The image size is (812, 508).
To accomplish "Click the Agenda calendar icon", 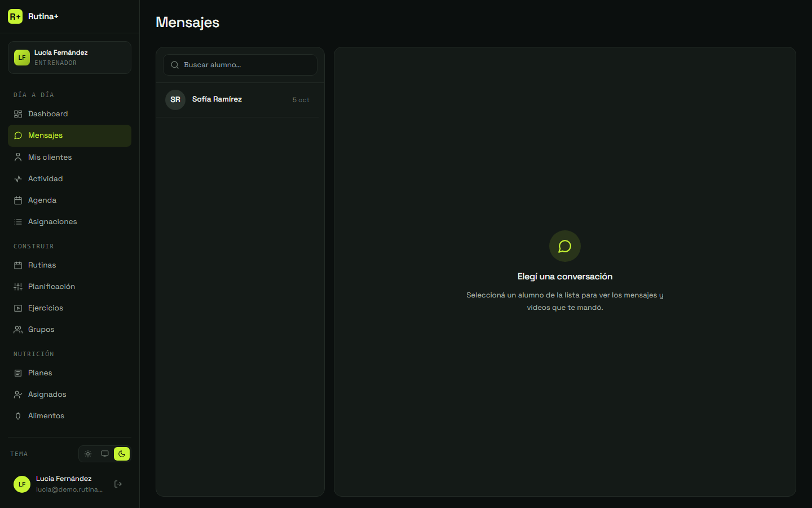I will pyautogui.click(x=18, y=200).
